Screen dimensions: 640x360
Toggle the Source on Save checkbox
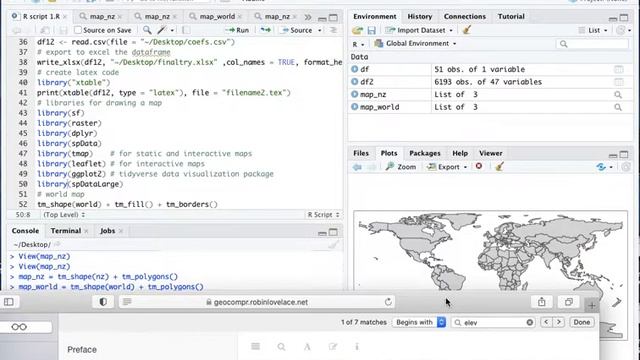(x=78, y=30)
